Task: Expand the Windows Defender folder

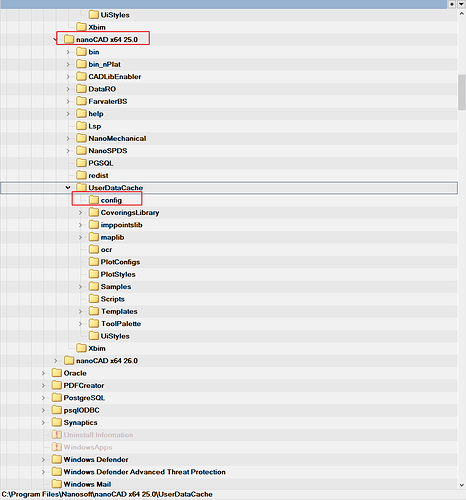Action: pyautogui.click(x=43, y=459)
